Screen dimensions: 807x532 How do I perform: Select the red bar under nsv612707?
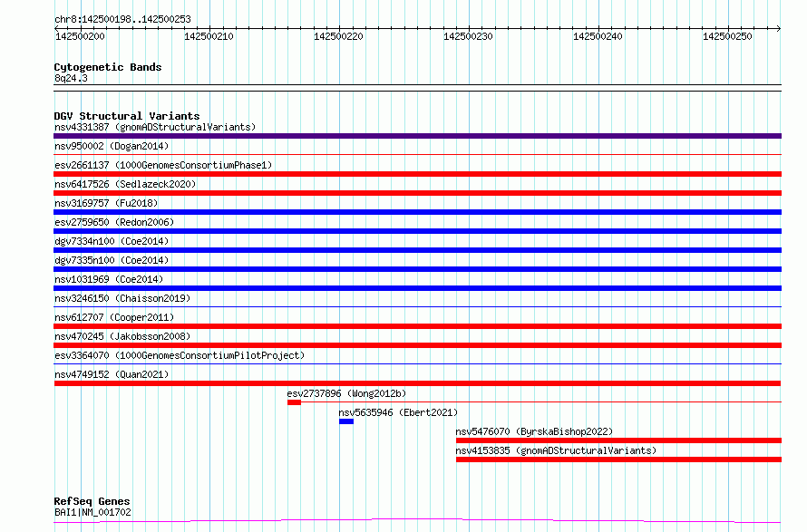click(417, 326)
